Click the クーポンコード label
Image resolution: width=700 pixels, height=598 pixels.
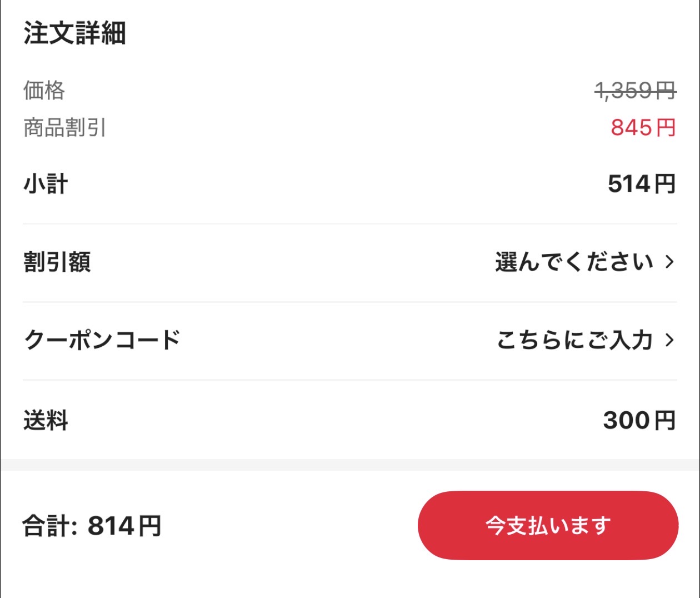click(103, 341)
